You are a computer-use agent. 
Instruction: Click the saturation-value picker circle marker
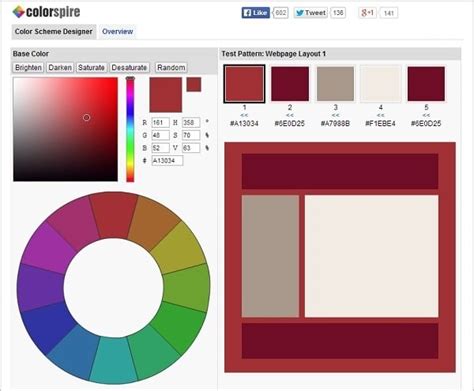tap(87, 117)
